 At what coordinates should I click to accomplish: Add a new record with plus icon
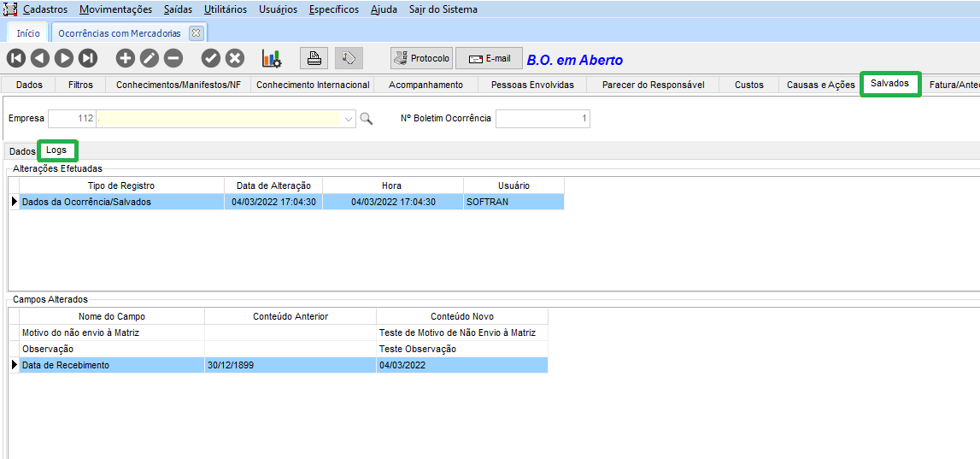coord(126,58)
